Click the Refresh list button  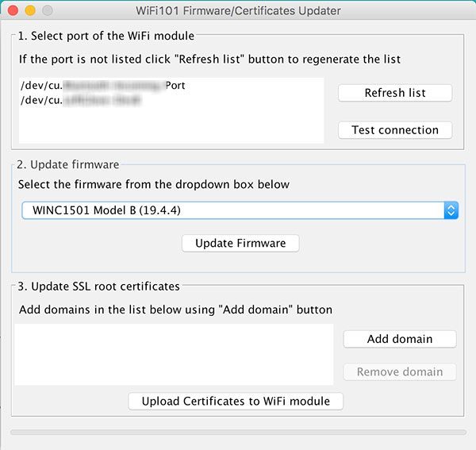[395, 93]
